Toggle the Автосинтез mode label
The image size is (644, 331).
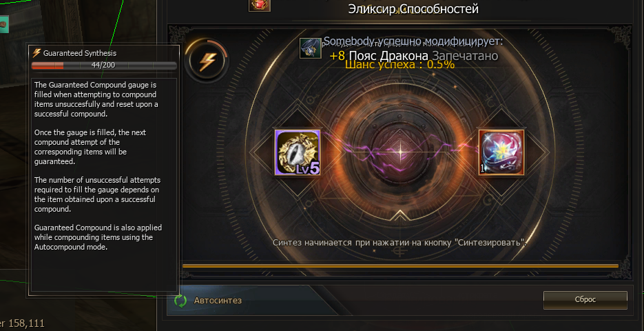218,301
